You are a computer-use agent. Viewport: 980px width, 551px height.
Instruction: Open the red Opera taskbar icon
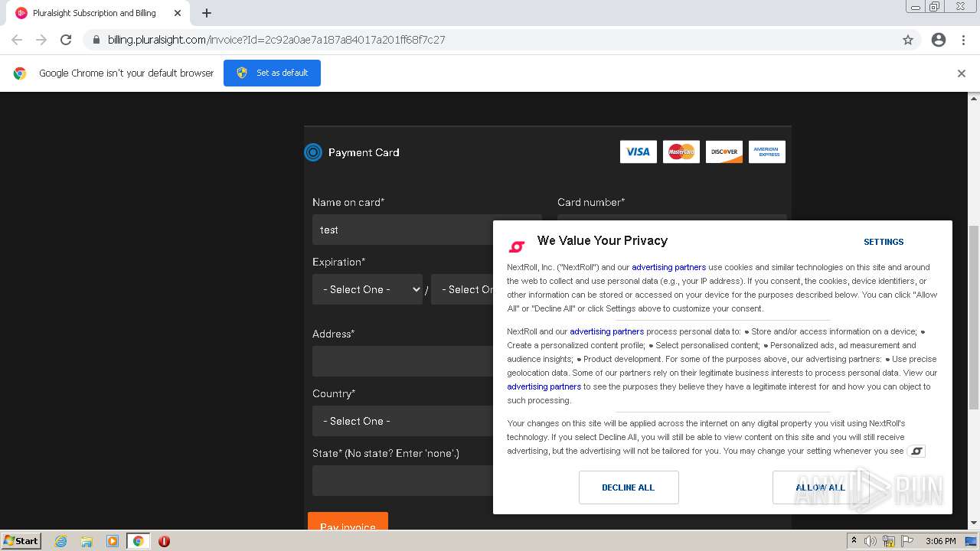(164, 541)
